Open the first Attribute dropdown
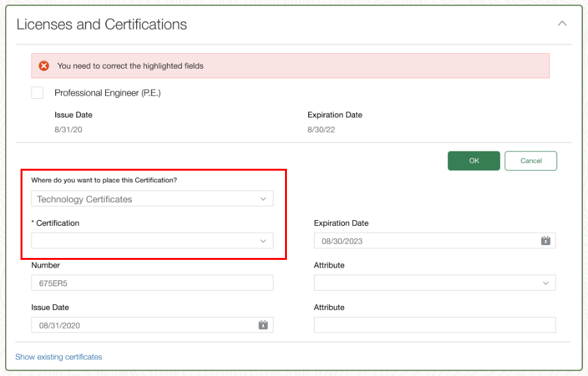The image size is (588, 376). coord(435,283)
